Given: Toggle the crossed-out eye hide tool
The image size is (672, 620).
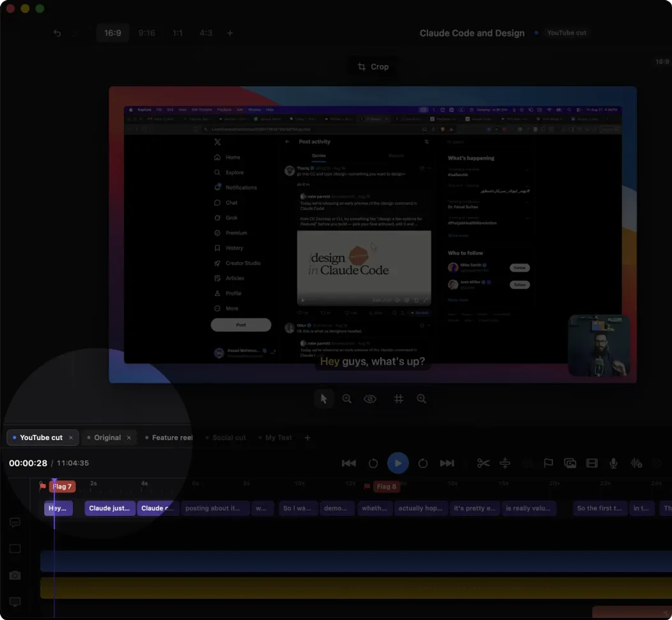Looking at the screenshot, I should coord(370,399).
